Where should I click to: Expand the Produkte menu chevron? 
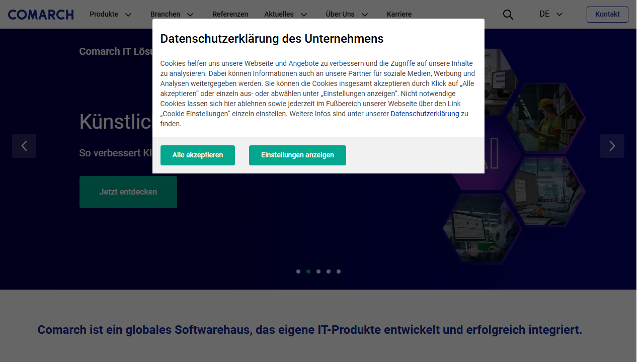pos(128,15)
